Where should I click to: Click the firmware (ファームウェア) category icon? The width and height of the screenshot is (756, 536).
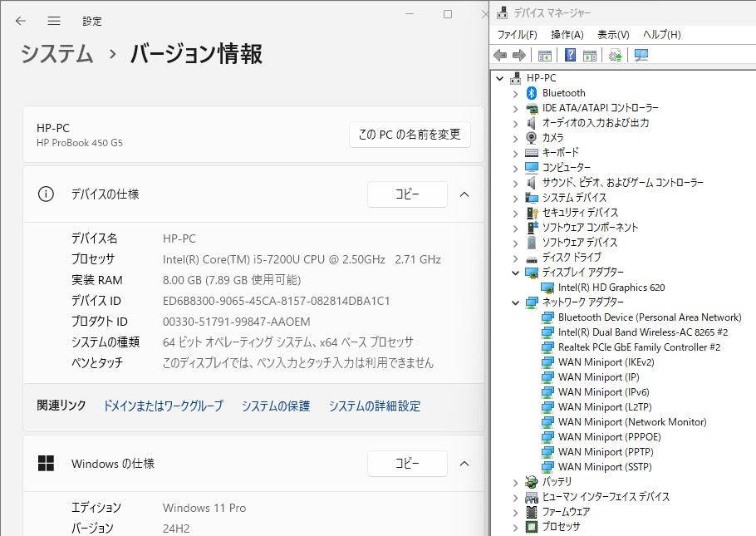[532, 511]
